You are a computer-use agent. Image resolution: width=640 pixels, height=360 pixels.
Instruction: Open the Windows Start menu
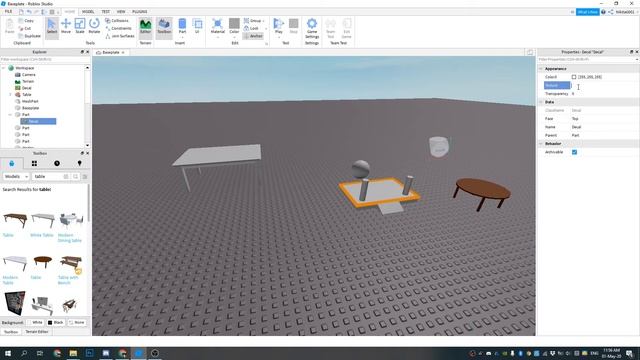click(7, 353)
